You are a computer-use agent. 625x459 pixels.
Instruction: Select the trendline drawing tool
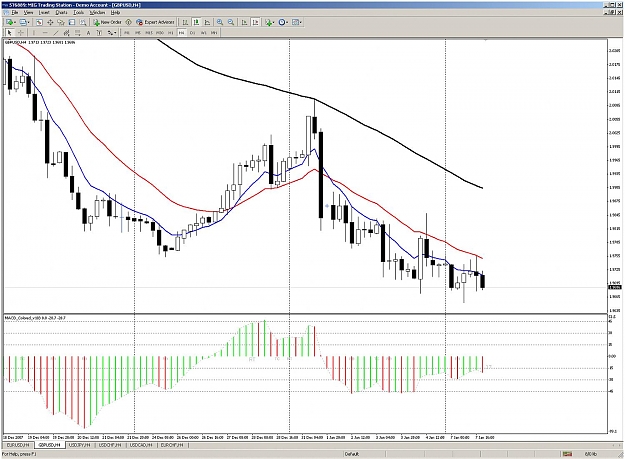(56, 33)
